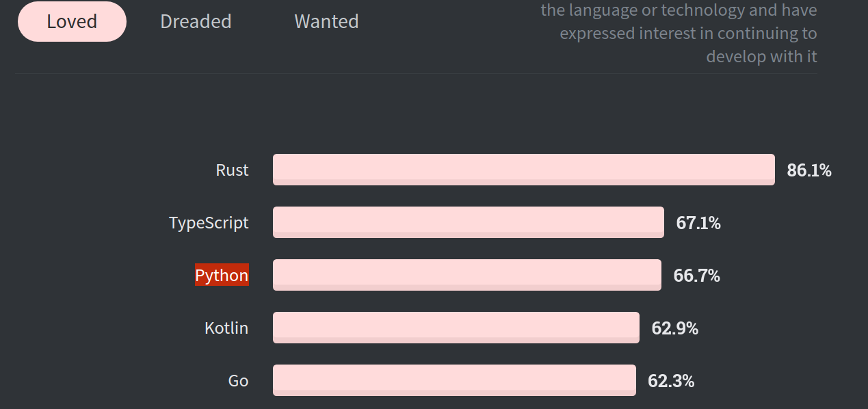Image resolution: width=868 pixels, height=409 pixels.
Task: Click the 62.3% Go percentage
Action: [x=671, y=381]
